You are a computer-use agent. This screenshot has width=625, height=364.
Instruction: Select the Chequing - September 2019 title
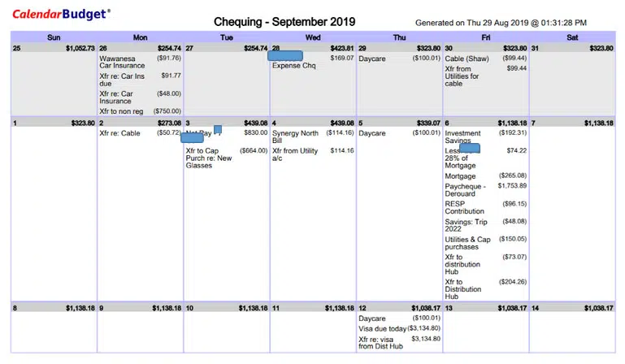click(284, 22)
